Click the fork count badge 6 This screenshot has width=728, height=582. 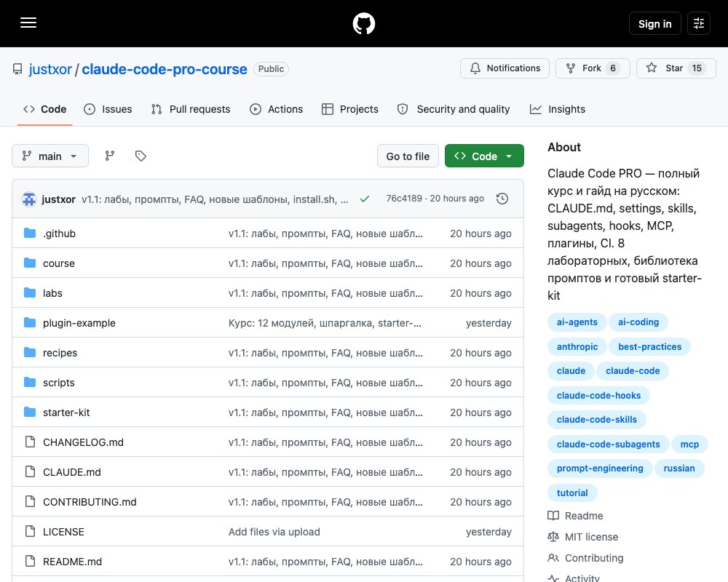click(613, 68)
